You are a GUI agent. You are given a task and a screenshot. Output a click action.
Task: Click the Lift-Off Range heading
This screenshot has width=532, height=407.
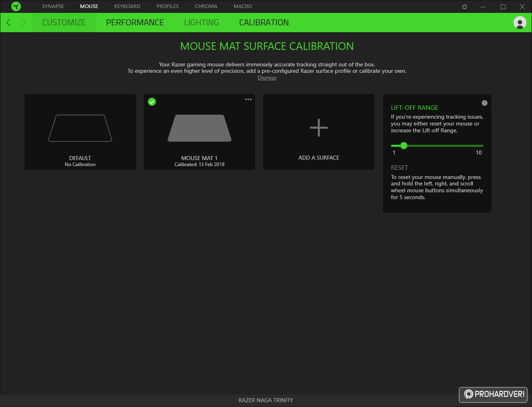tap(414, 108)
